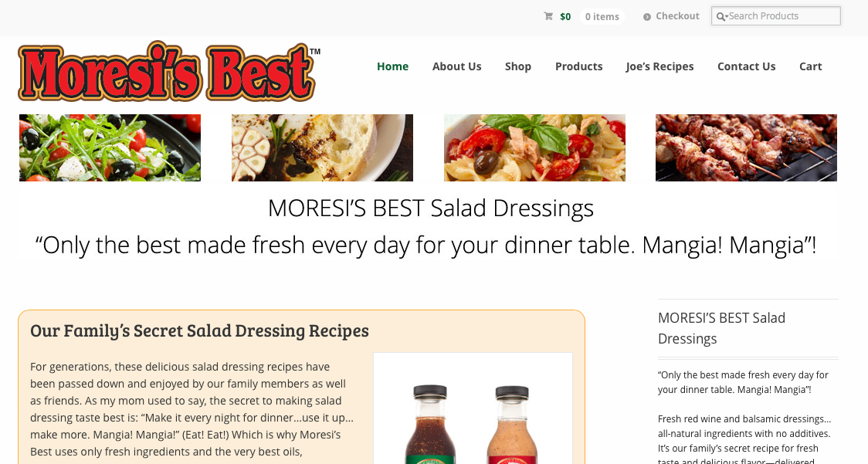Screen dimensions: 868x464
Task: Click the Checkout arrow icon
Action: [646, 17]
